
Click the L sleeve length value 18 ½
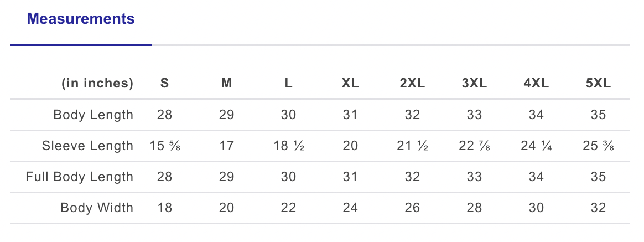click(x=288, y=146)
